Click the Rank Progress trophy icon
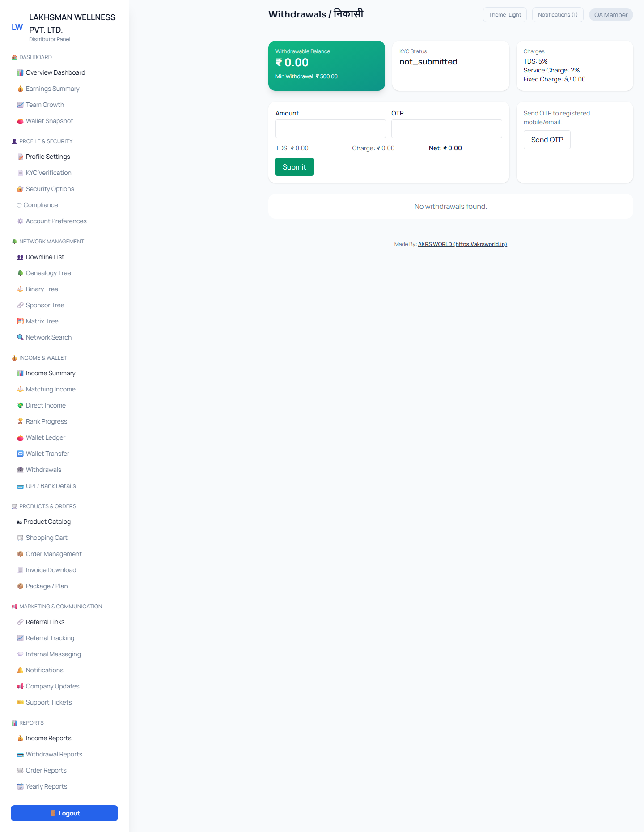This screenshot has height=832, width=644. (x=20, y=422)
